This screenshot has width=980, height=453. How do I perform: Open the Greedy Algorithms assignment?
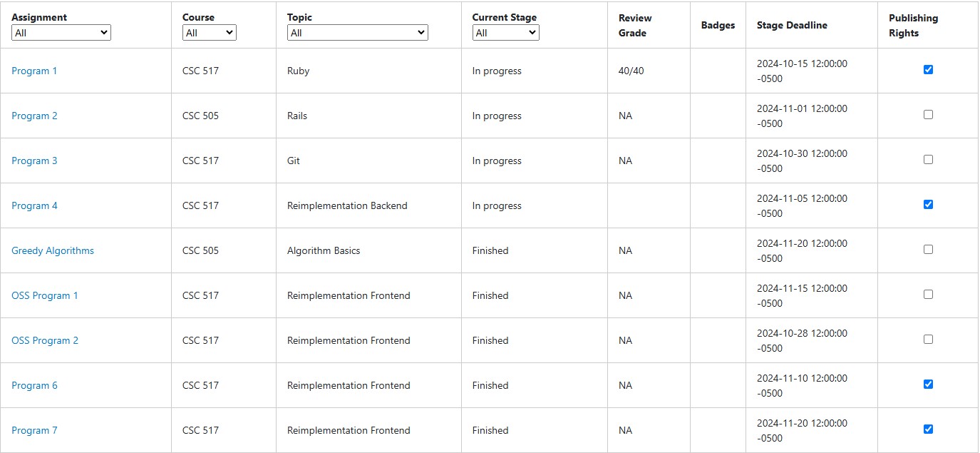coord(53,250)
